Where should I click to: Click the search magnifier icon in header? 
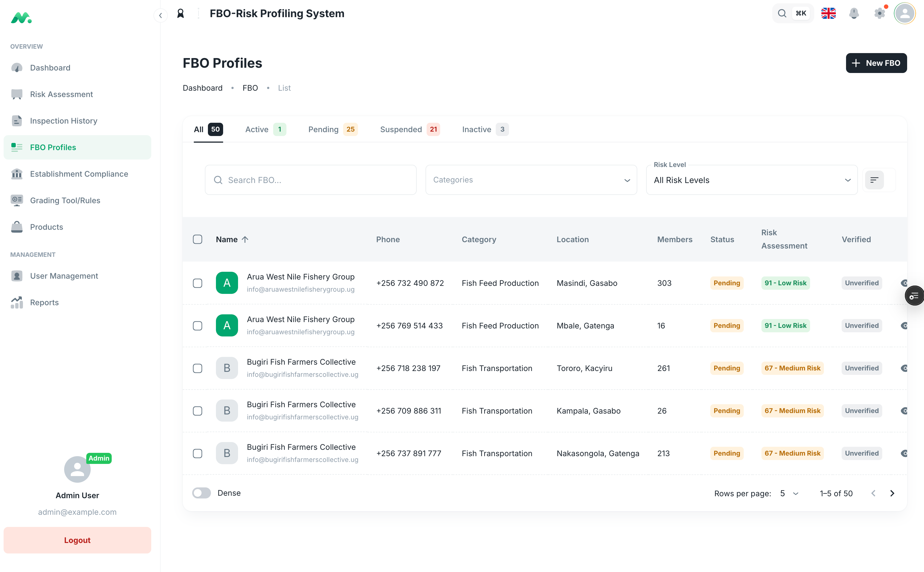click(782, 14)
